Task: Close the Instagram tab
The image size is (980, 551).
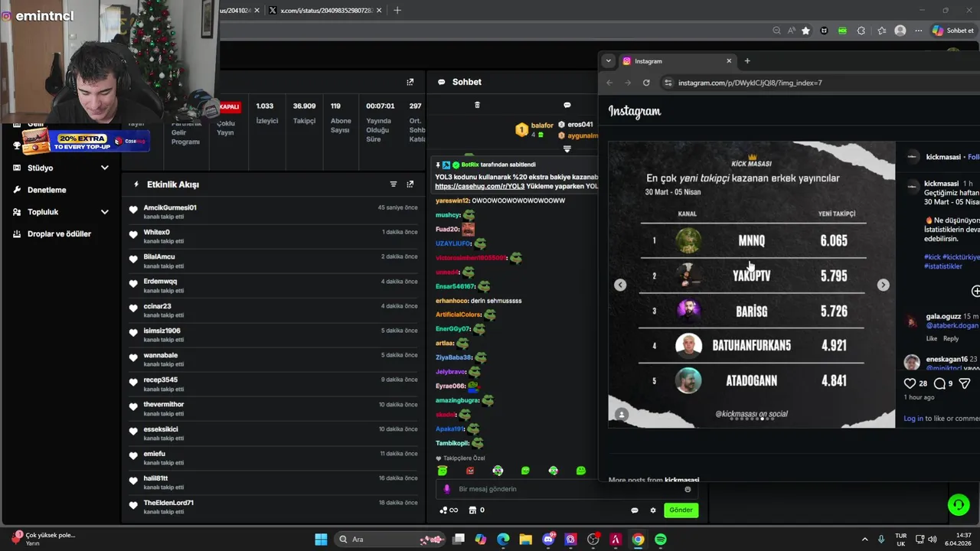Action: (729, 61)
